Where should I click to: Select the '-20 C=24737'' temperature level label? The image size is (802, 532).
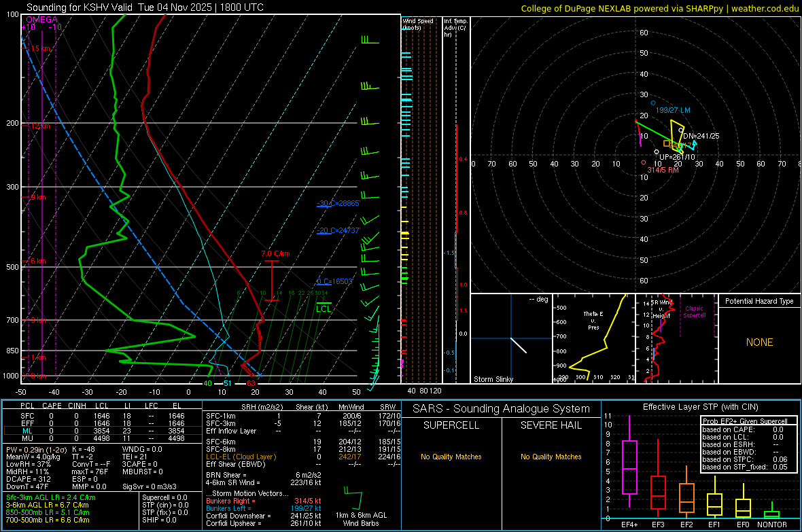click(x=338, y=230)
